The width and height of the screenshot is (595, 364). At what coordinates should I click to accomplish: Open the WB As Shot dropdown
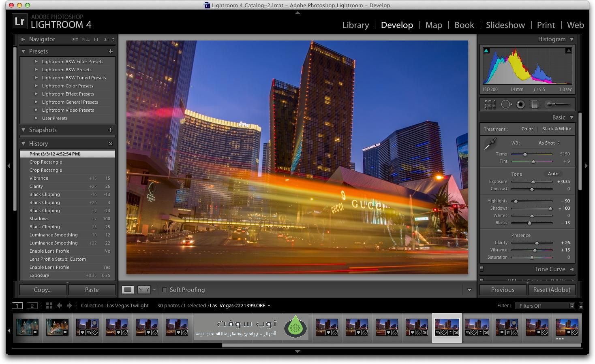coord(549,143)
